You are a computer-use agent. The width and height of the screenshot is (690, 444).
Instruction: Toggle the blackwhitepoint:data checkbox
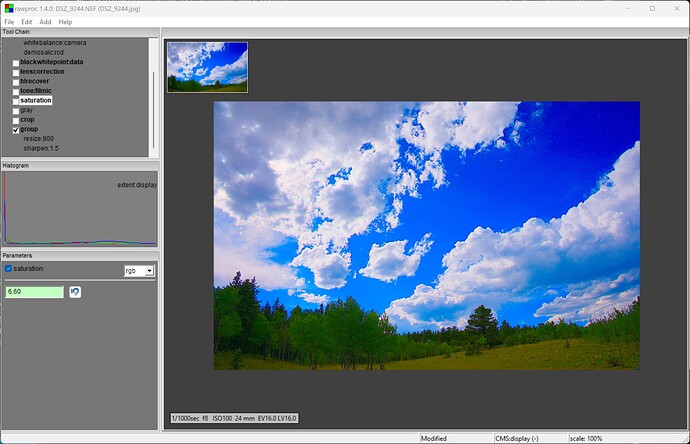[x=16, y=63]
